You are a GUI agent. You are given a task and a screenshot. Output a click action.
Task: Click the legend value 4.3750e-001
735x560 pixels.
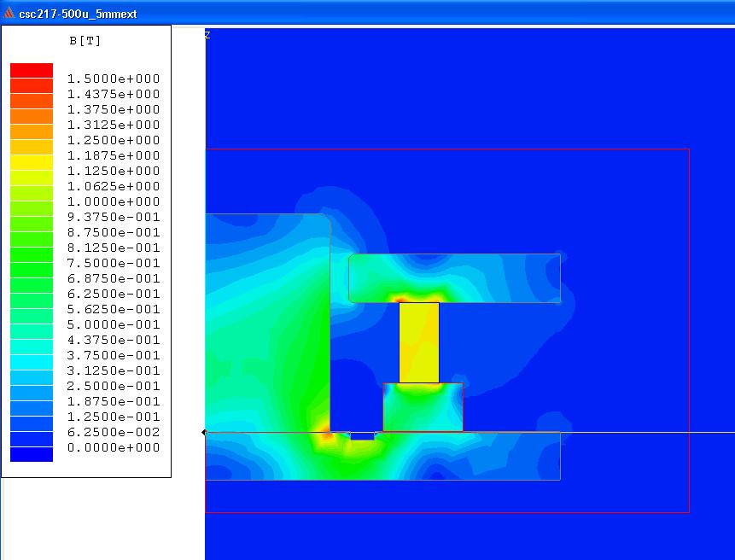(114, 341)
